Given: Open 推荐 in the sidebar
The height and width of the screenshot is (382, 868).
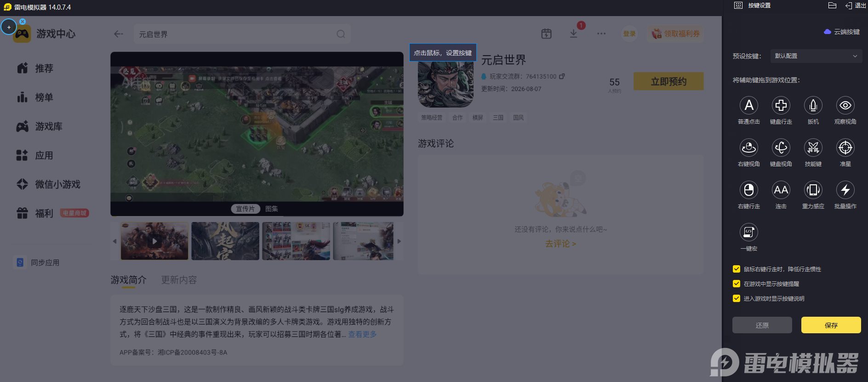Looking at the screenshot, I should tap(35, 68).
